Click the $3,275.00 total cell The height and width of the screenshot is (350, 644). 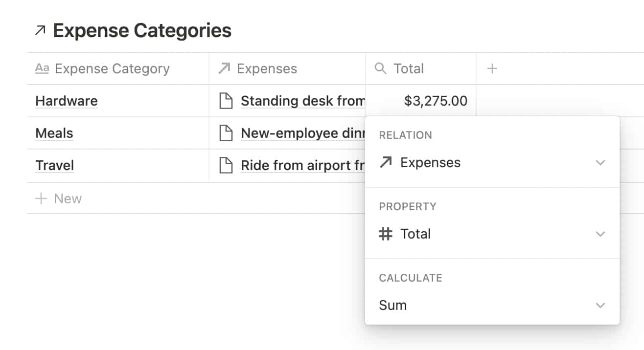[435, 101]
